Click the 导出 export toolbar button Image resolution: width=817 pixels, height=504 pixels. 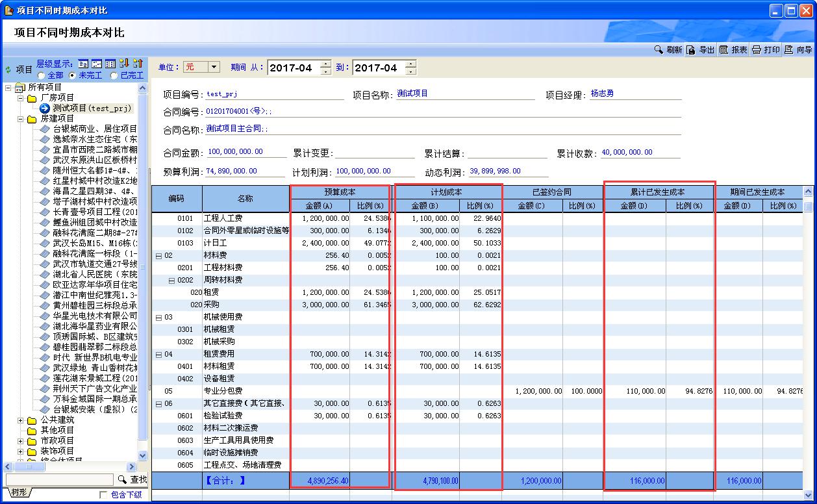tap(701, 50)
